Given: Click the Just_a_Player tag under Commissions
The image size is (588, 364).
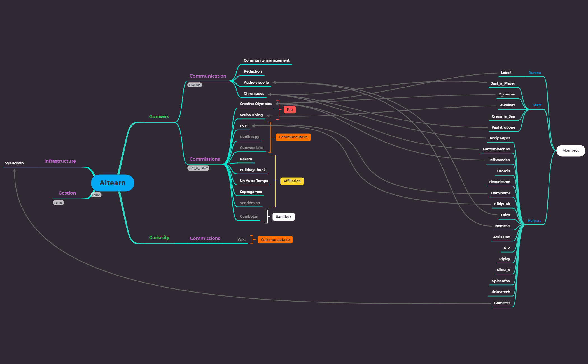Looking at the screenshot, I should 198,168.
